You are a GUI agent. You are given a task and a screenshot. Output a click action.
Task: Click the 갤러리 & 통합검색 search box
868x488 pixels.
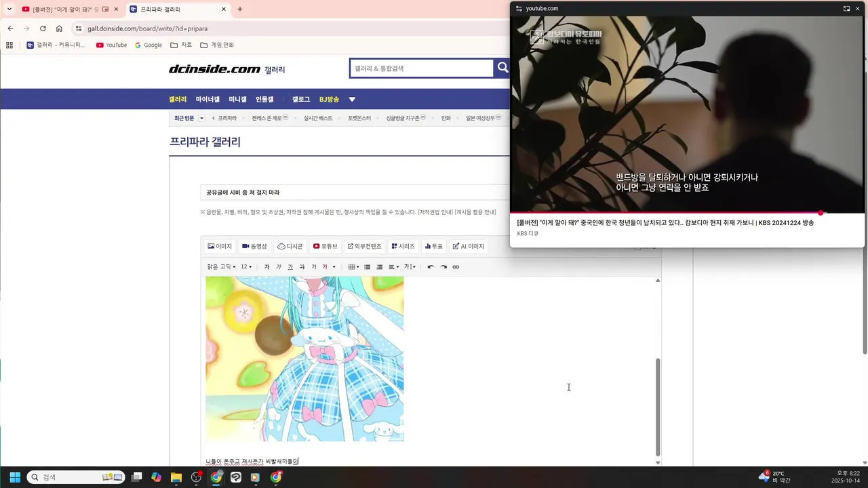tap(422, 68)
